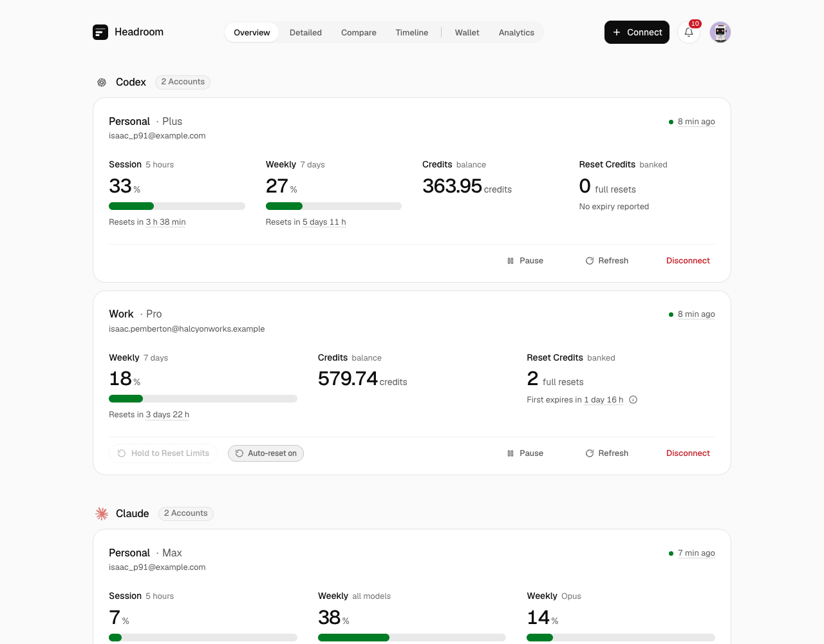824x644 pixels.
Task: Click Hold to Reset Limits button
Action: click(164, 453)
